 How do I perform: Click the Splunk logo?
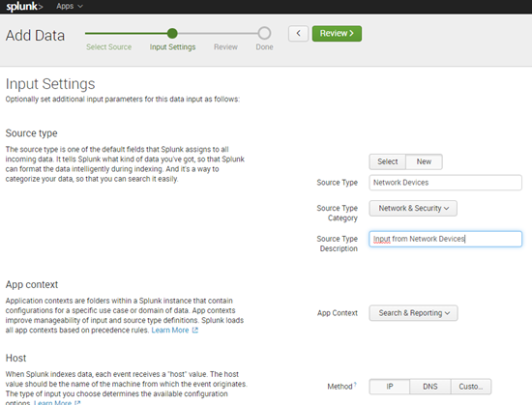24,7
